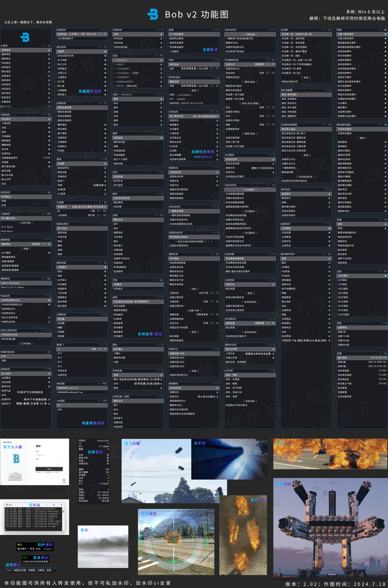
Task: Toggle 龙飞凤舞 in the 娱乐选项 panel
Action: [x=105, y=60]
